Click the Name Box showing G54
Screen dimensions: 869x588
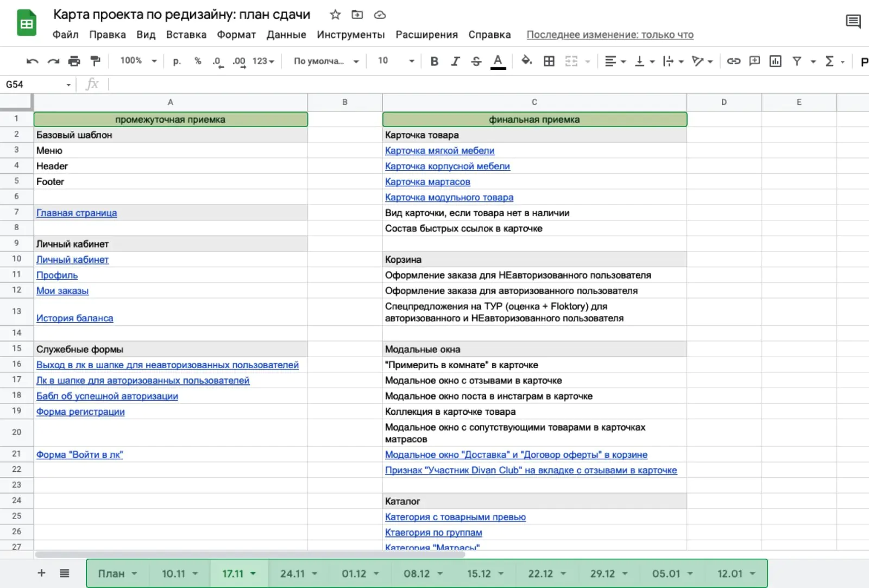coord(38,85)
